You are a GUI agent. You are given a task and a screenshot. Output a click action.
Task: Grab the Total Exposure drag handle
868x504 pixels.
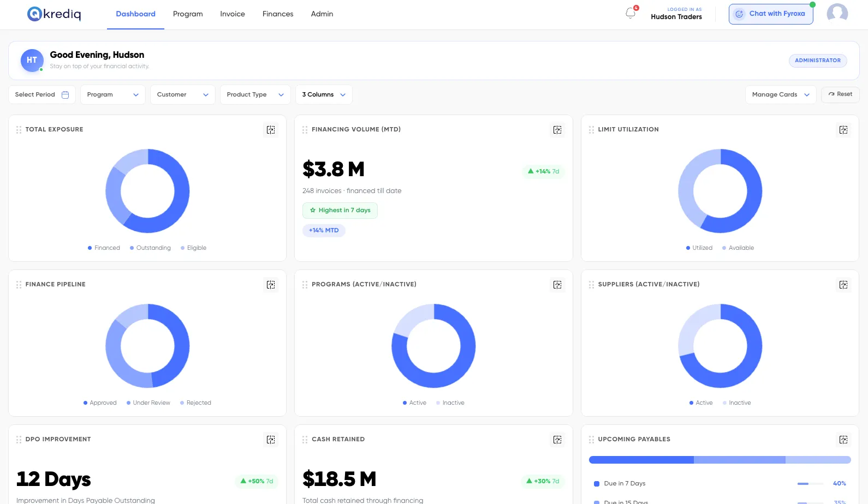pos(19,130)
